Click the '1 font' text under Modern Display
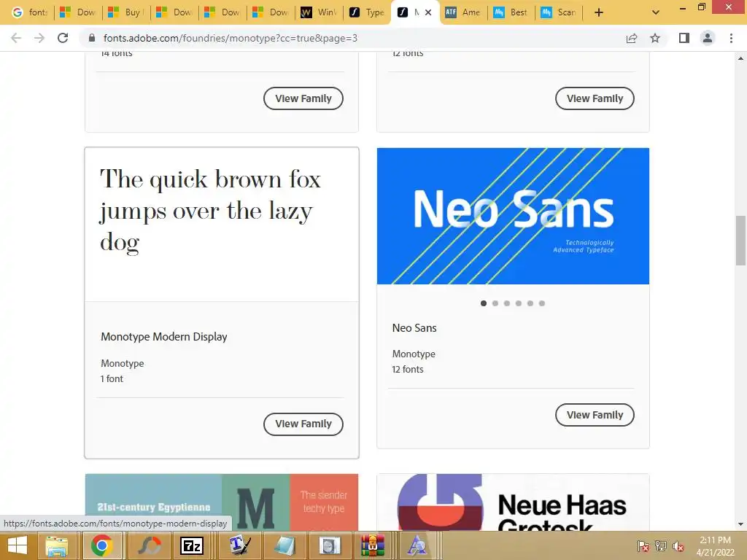The width and height of the screenshot is (747, 560). pyautogui.click(x=112, y=378)
